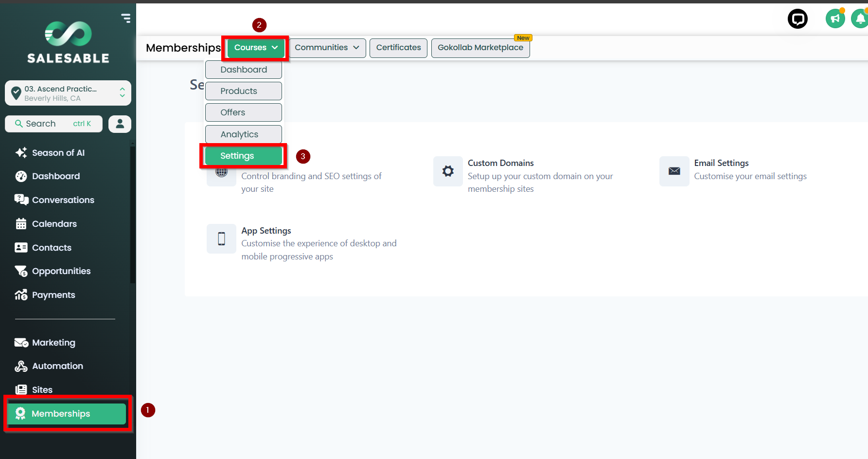The image size is (868, 459).
Task: Expand the Communities dropdown
Action: pyautogui.click(x=327, y=48)
